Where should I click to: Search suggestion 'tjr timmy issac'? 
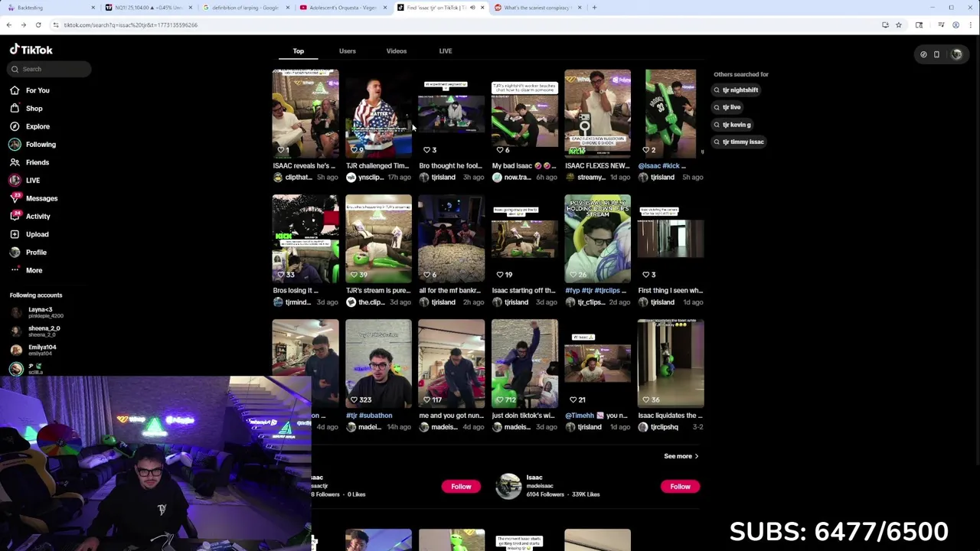point(739,142)
